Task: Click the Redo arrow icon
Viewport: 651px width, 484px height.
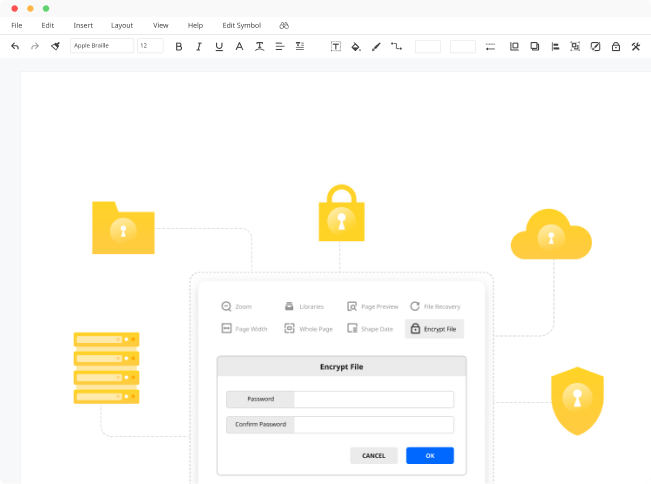Action: (x=35, y=46)
